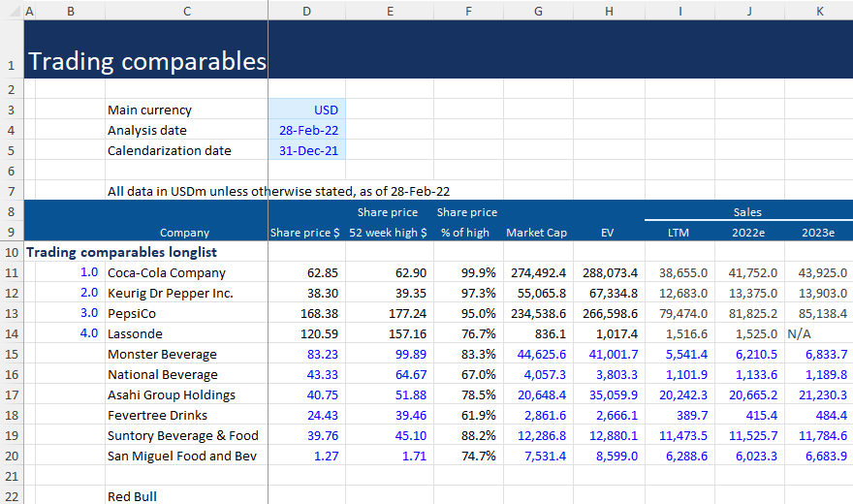The width and height of the screenshot is (853, 504).
Task: Click the Market Cap column heading
Action: click(x=536, y=233)
